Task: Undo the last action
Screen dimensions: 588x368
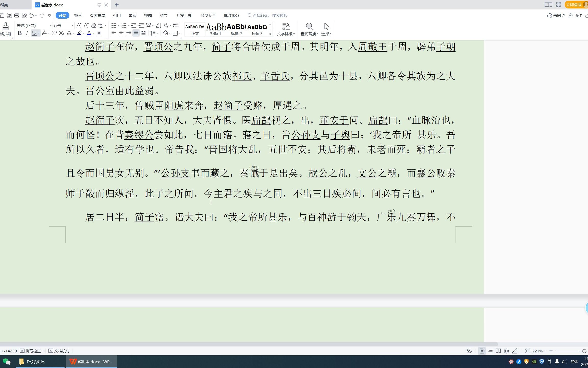Action: (31, 15)
